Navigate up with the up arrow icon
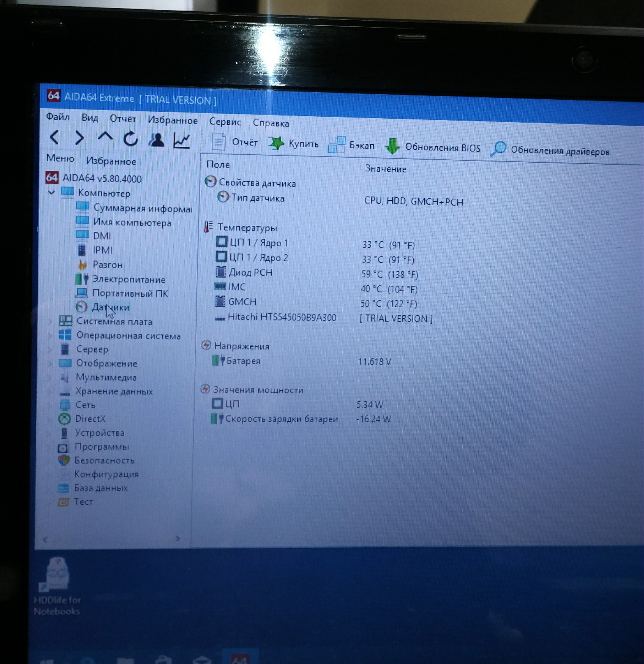Screen dimensions: 644x664 [x=105, y=137]
